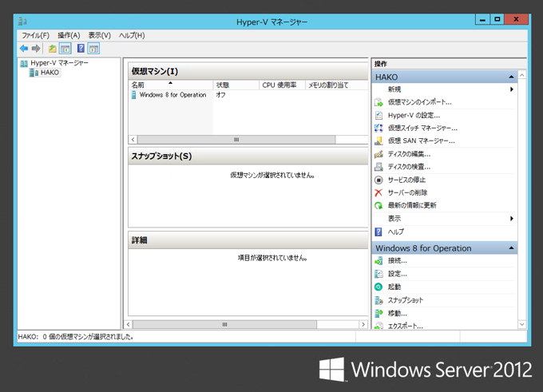
Task: Click the 仮想 SAN マネージャー icon
Action: [379, 141]
